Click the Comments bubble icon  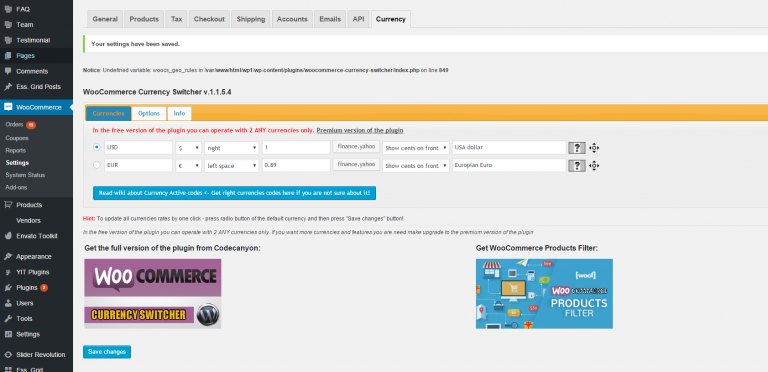click(8, 71)
